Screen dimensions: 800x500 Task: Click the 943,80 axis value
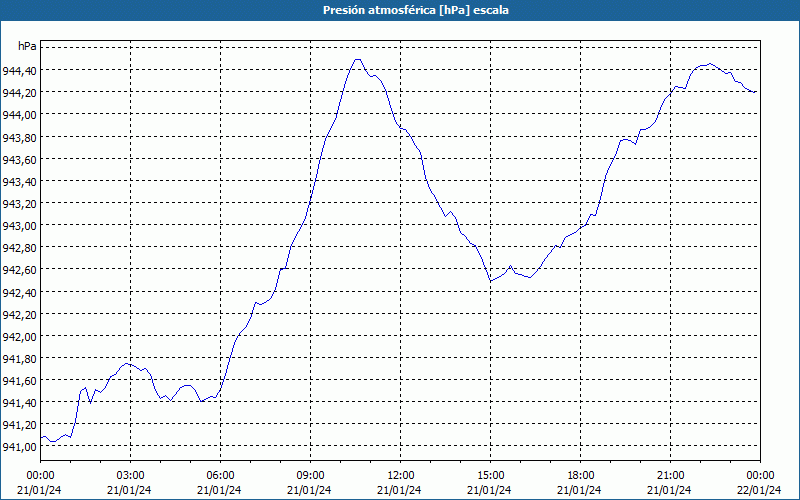tap(19, 137)
